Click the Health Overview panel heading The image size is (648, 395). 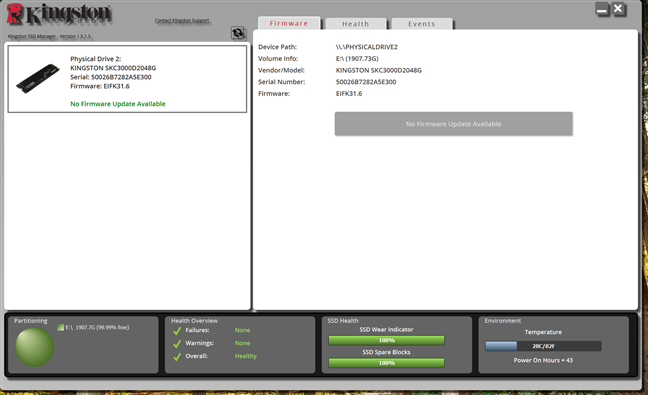(x=194, y=321)
